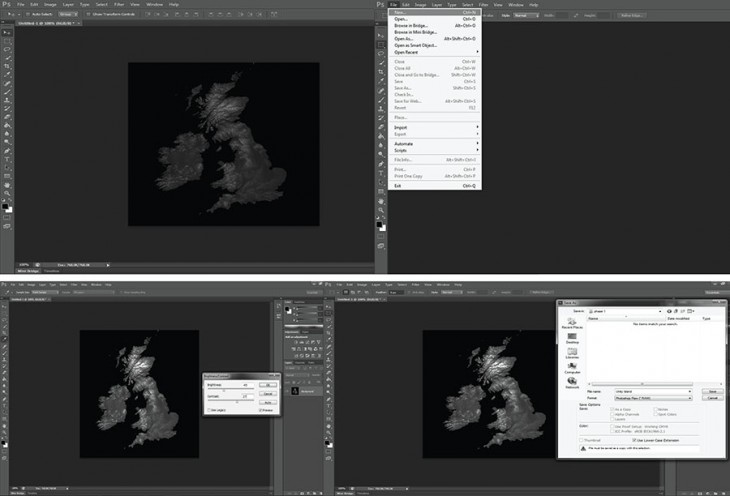This screenshot has height=496, width=730.
Task: Open Desktop location in the Save dialog
Action: pyautogui.click(x=571, y=339)
